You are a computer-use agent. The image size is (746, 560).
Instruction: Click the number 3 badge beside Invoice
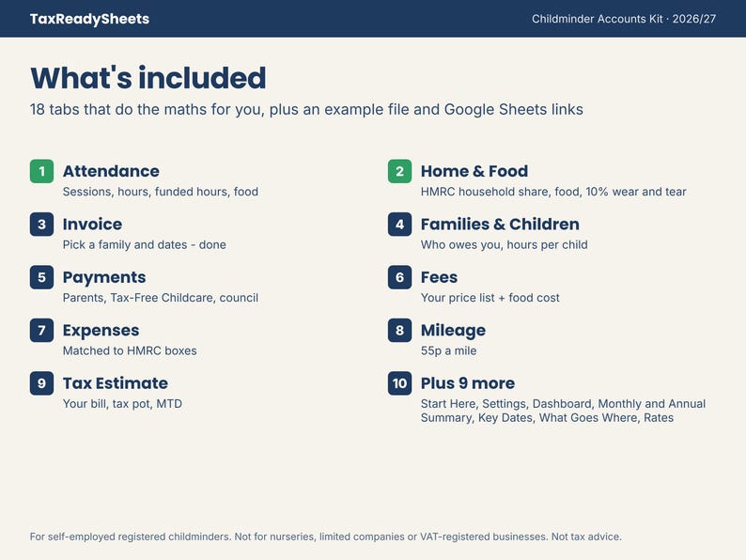coord(42,225)
